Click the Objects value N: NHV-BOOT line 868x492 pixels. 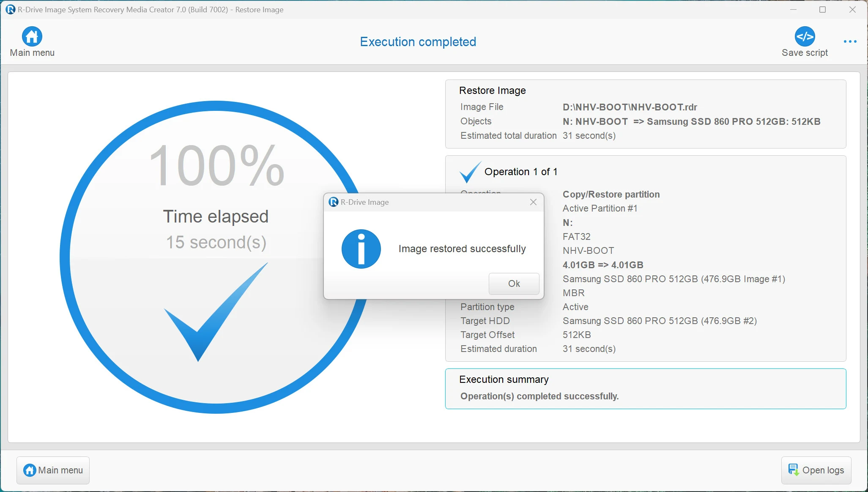691,121
